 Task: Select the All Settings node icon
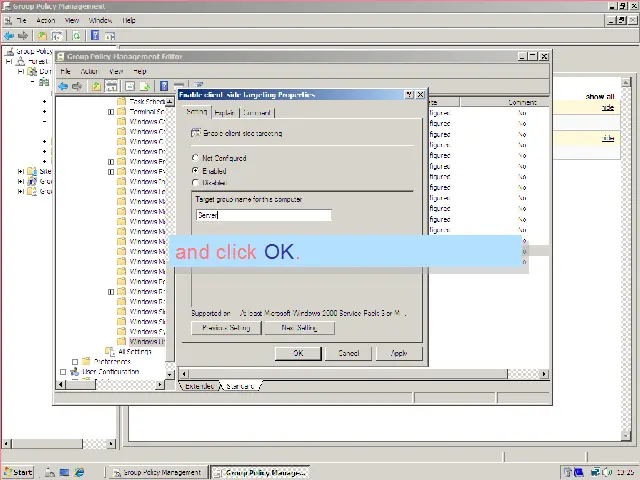click(x=110, y=351)
